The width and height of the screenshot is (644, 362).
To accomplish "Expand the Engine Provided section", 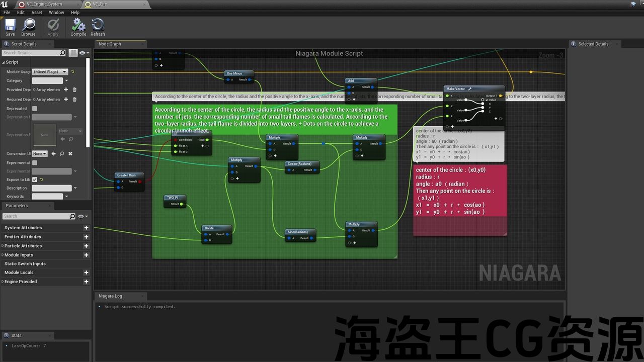I will point(3,282).
